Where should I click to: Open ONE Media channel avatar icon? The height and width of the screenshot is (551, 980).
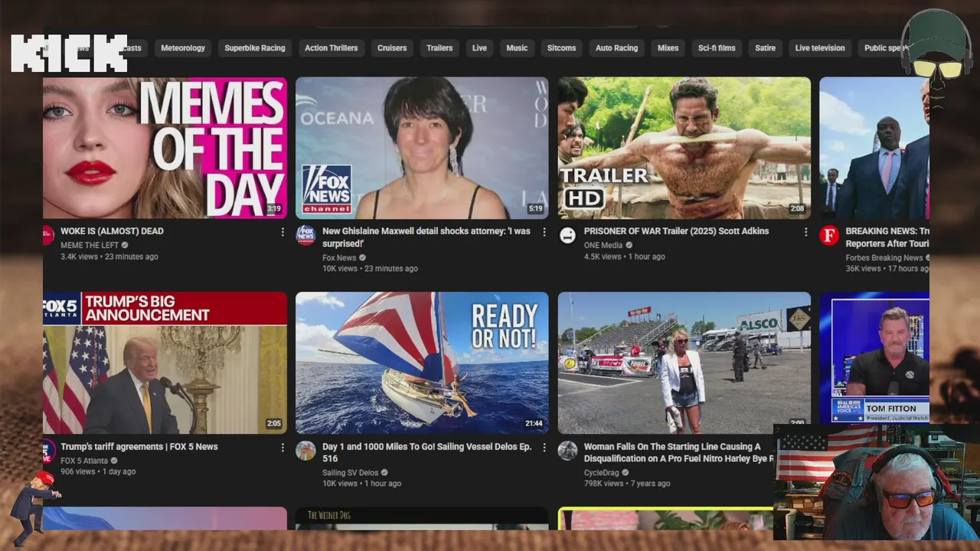pyautogui.click(x=567, y=236)
